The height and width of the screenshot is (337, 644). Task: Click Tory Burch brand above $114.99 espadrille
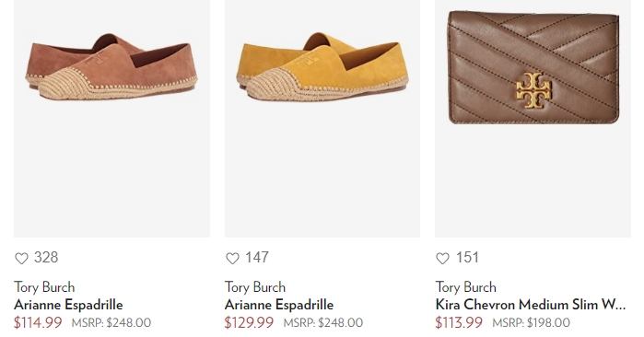point(44,287)
